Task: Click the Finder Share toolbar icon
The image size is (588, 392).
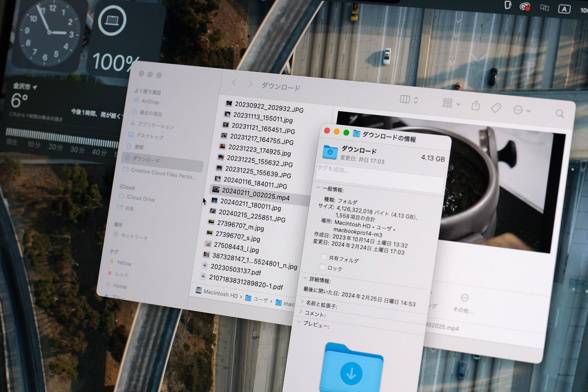Action: coord(475,105)
